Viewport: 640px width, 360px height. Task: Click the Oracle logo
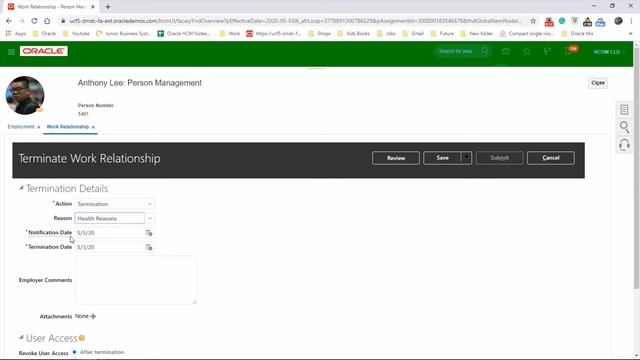click(44, 51)
